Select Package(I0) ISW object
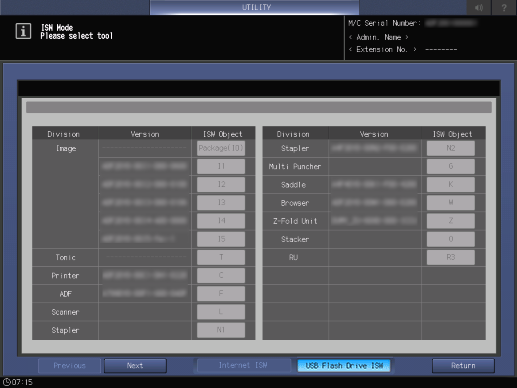This screenshot has height=388, width=517. click(221, 148)
